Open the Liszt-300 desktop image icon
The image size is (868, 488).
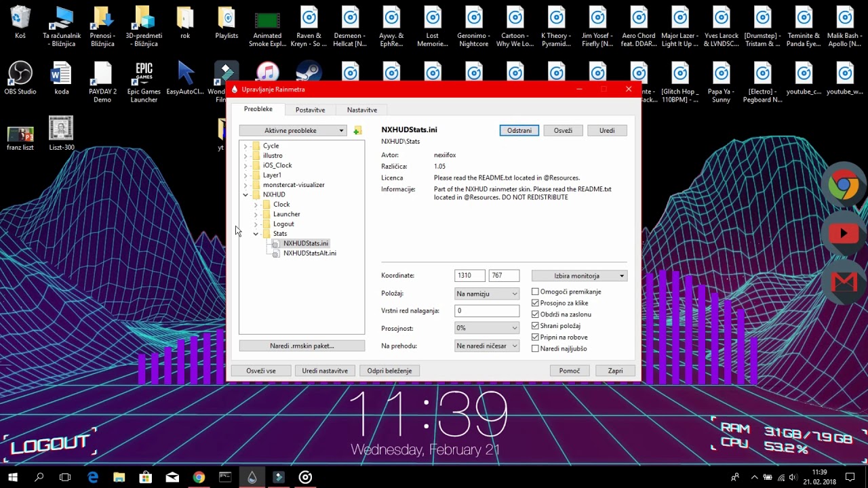[x=62, y=134]
